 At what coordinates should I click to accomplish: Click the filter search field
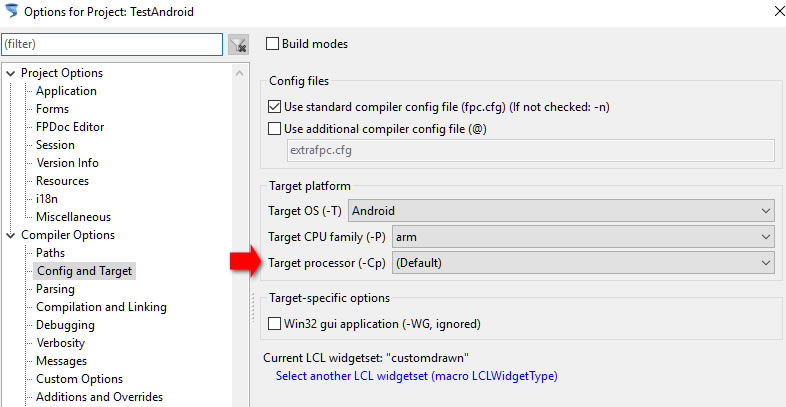(112, 44)
